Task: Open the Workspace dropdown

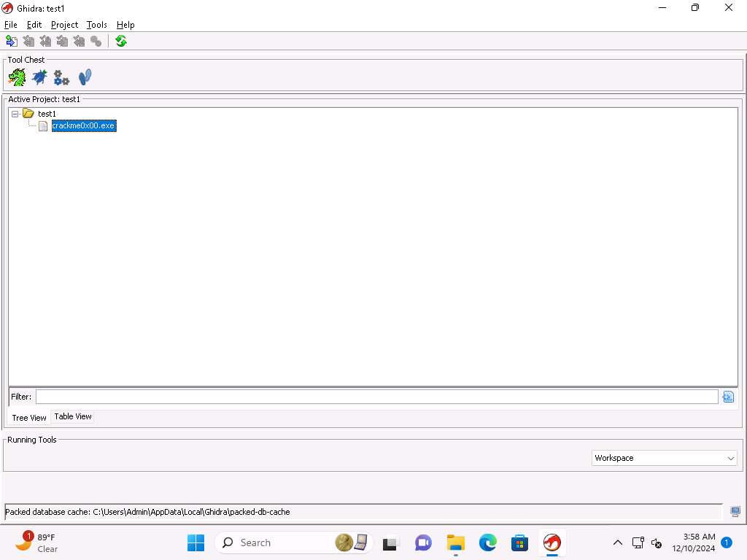Action: pos(664,458)
